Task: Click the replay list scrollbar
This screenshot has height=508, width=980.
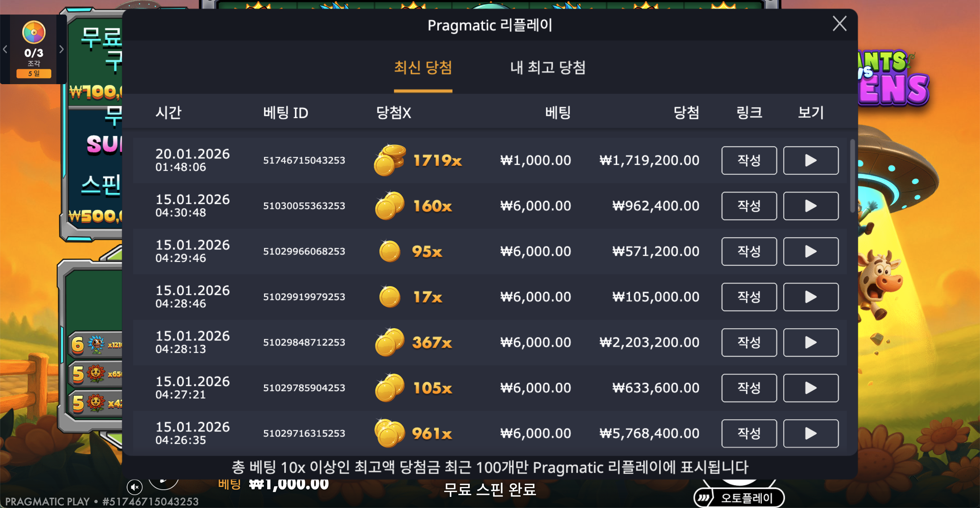Action: coord(852,176)
